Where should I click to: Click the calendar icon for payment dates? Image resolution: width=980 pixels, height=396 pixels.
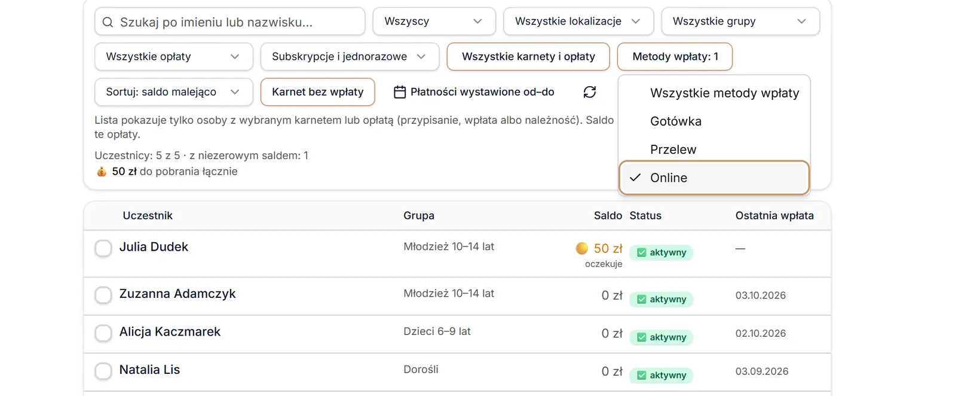tap(400, 92)
